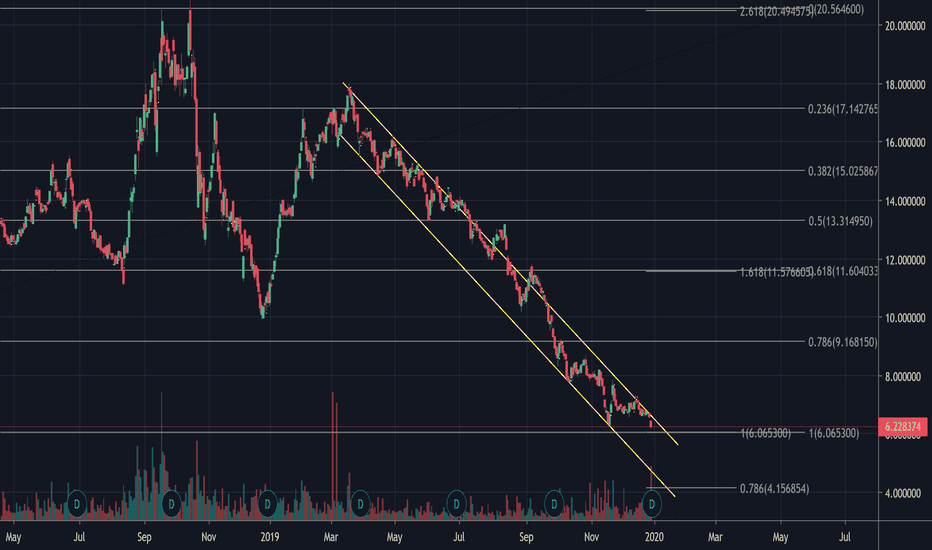Click the Mar label right of 2020
The height and width of the screenshot is (550, 932).
pos(715,537)
